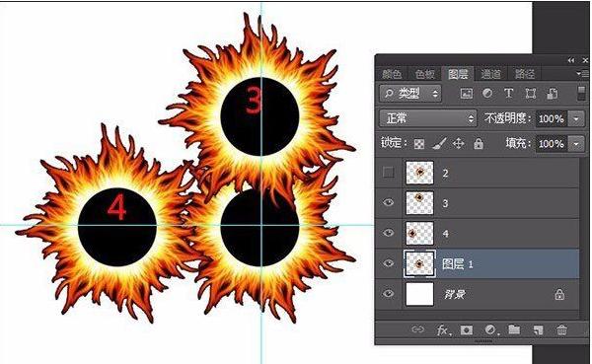Click the 图层 1 thumbnail
The height and width of the screenshot is (364, 592).
click(420, 263)
